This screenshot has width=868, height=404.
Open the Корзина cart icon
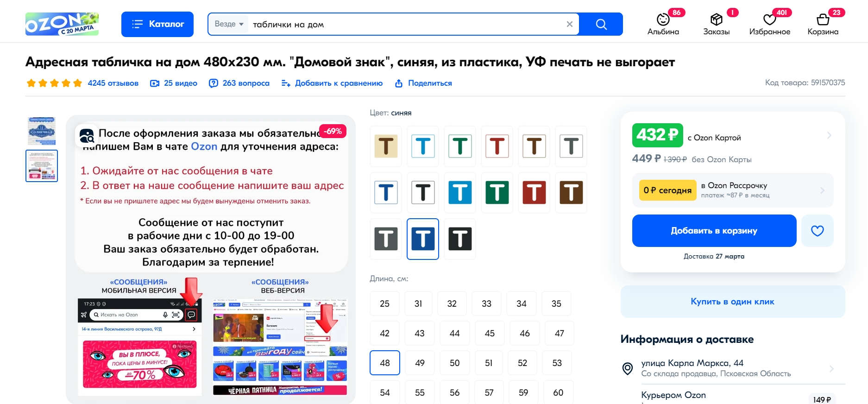click(x=823, y=24)
